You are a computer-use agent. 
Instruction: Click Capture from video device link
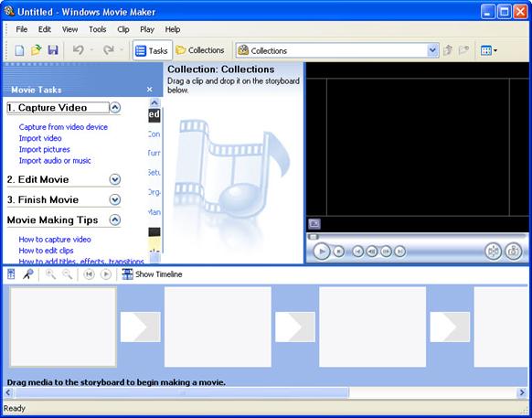pos(63,127)
